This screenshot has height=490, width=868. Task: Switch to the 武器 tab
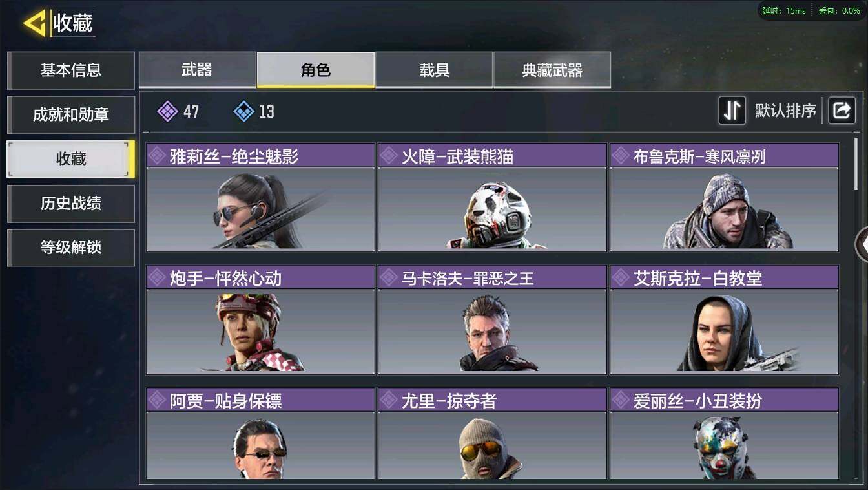point(198,70)
